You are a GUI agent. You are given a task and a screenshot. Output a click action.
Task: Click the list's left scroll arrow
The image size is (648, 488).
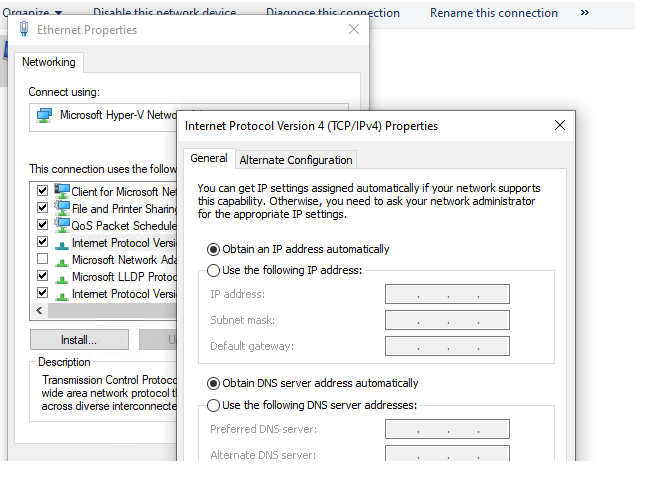tap(39, 310)
